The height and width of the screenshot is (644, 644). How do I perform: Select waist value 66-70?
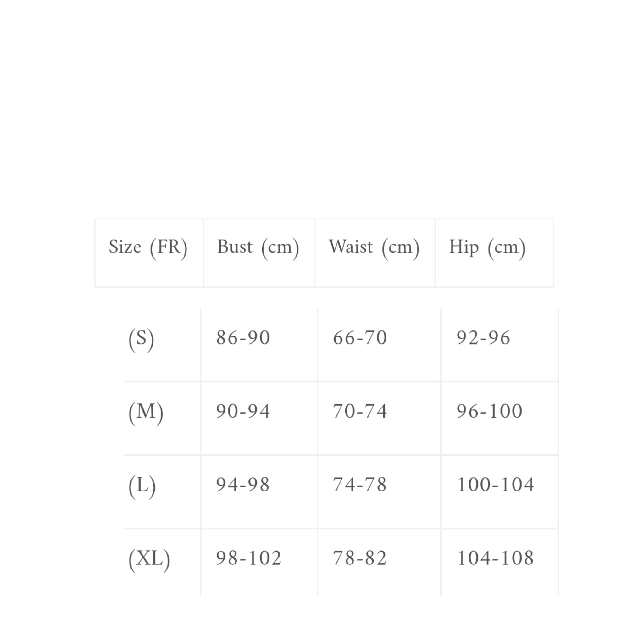(360, 338)
